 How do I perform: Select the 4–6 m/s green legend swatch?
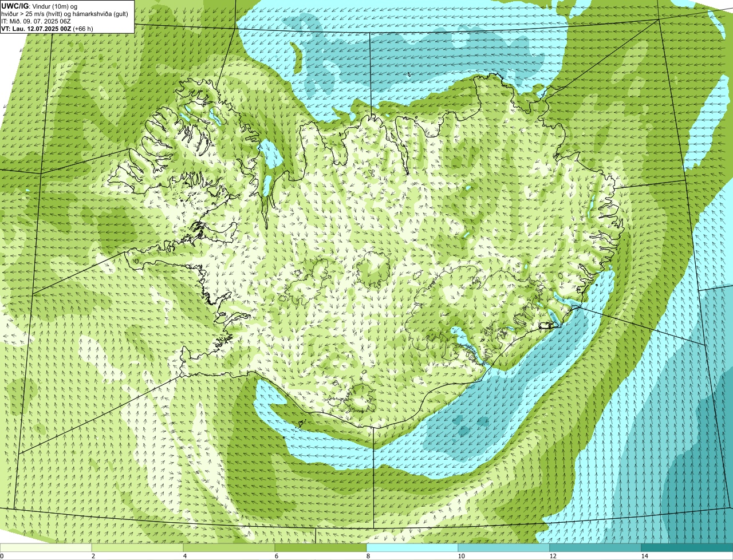[229, 547]
